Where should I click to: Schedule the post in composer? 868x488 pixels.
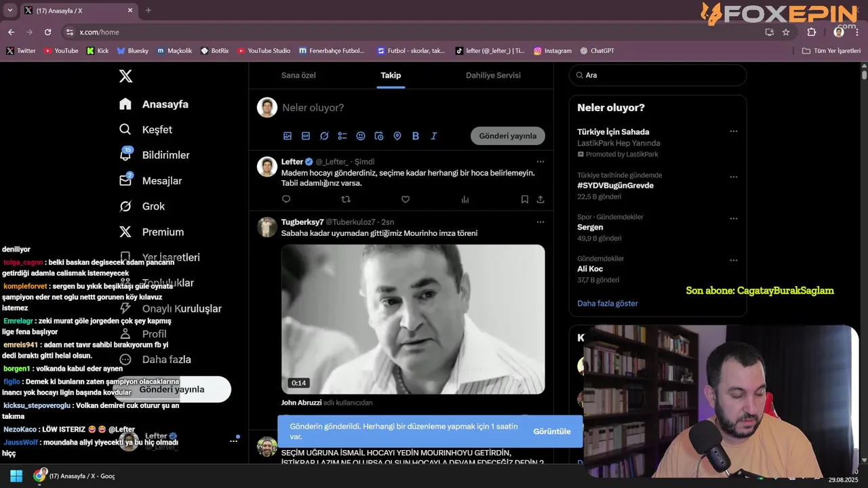(379, 136)
